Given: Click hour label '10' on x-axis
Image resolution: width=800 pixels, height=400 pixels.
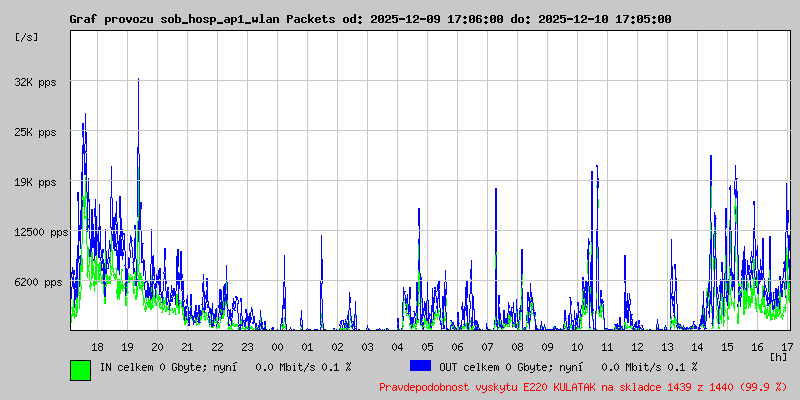Looking at the screenshot, I should pyautogui.click(x=578, y=347).
